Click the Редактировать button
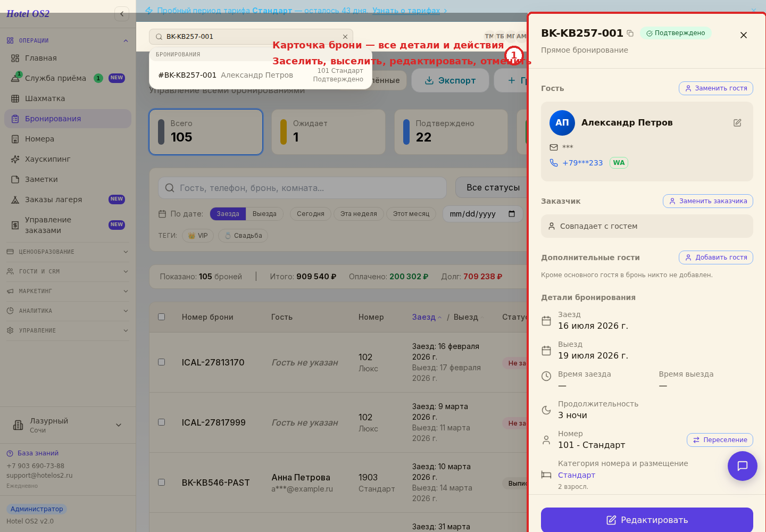Screen dimensions: 766x532 point(647,520)
